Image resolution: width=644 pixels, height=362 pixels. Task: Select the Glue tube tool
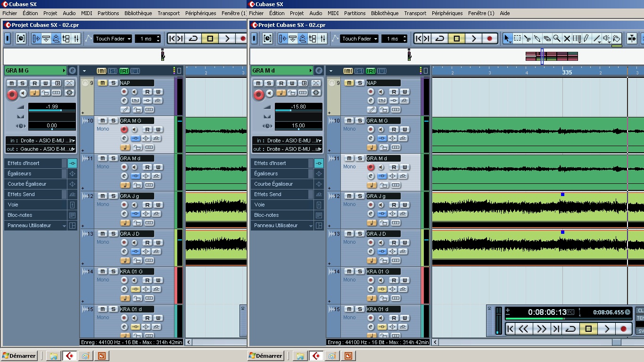537,39
